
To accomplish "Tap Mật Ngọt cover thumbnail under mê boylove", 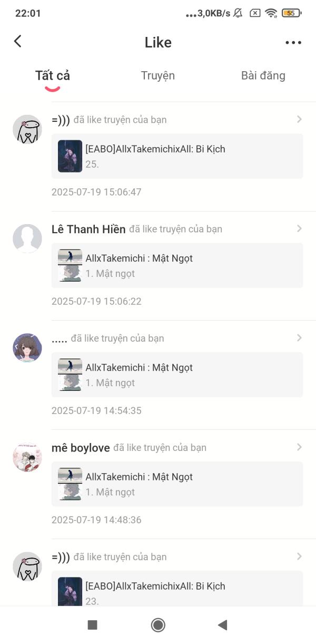I will 70,484.
